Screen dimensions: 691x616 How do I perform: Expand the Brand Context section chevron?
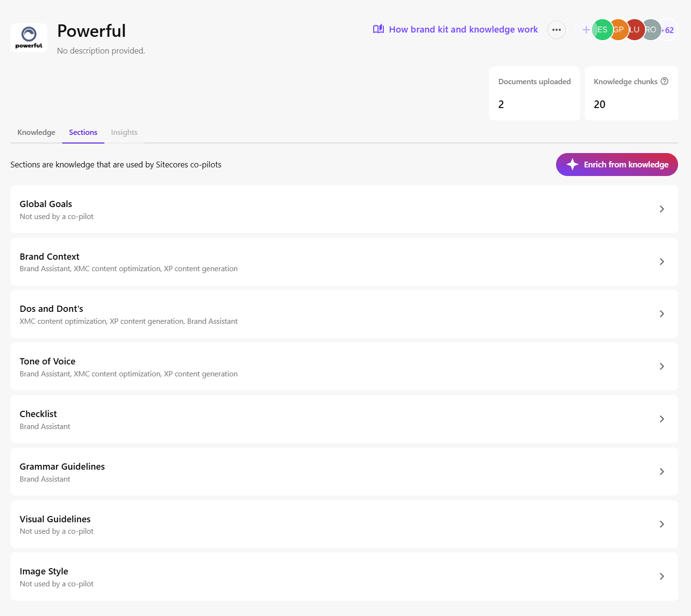tap(662, 262)
